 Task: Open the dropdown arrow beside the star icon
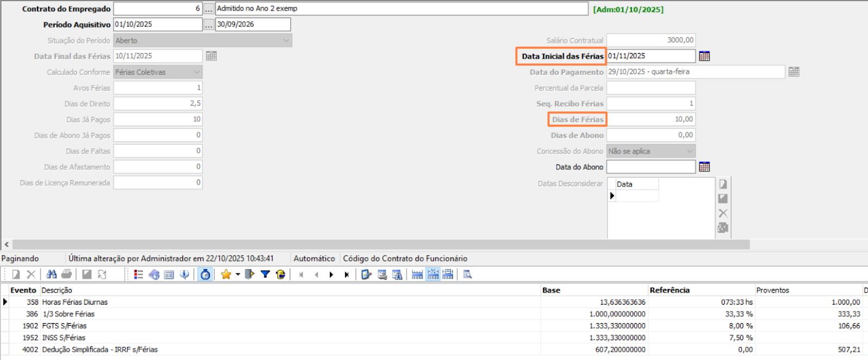(x=238, y=275)
